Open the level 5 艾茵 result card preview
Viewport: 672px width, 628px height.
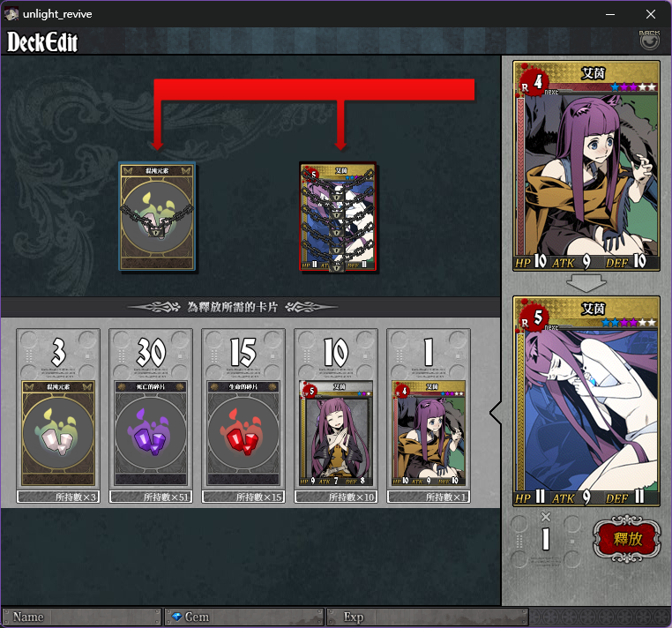(x=586, y=400)
